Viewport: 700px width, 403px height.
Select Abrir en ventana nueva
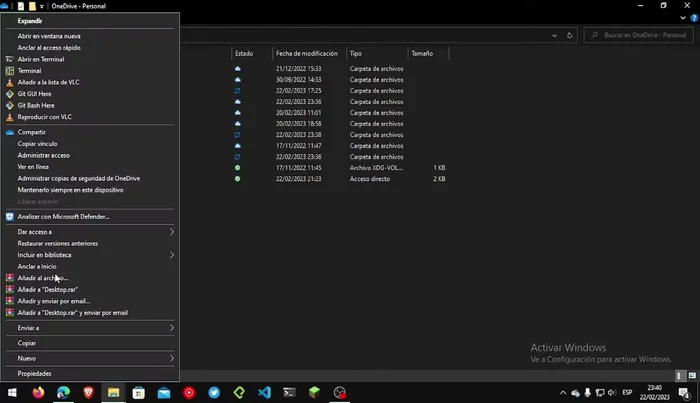pyautogui.click(x=90, y=36)
